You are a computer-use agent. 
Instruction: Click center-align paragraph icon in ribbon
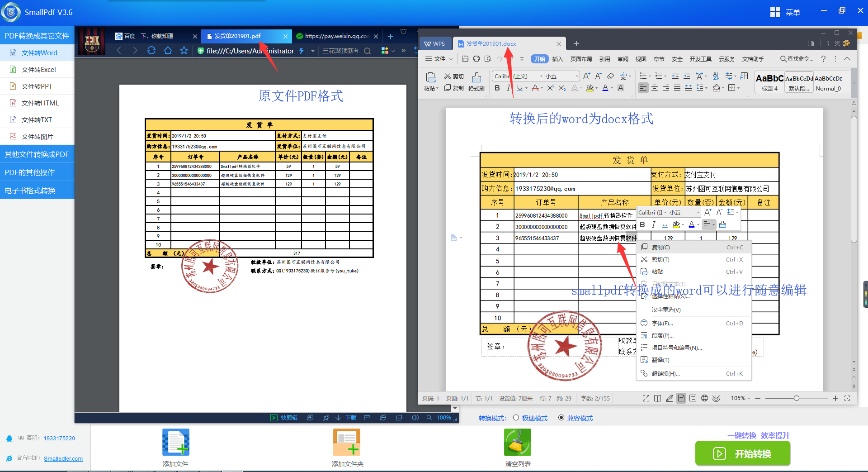(655, 88)
